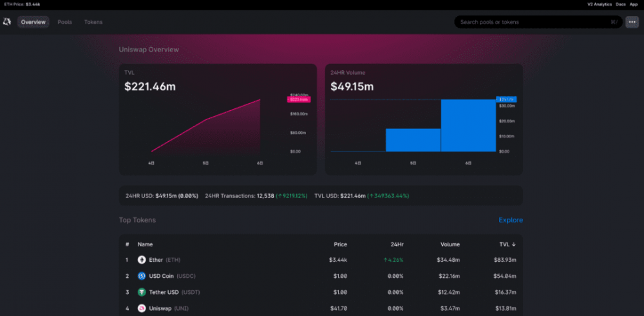
Task: Switch to the Pools tab
Action: point(64,22)
